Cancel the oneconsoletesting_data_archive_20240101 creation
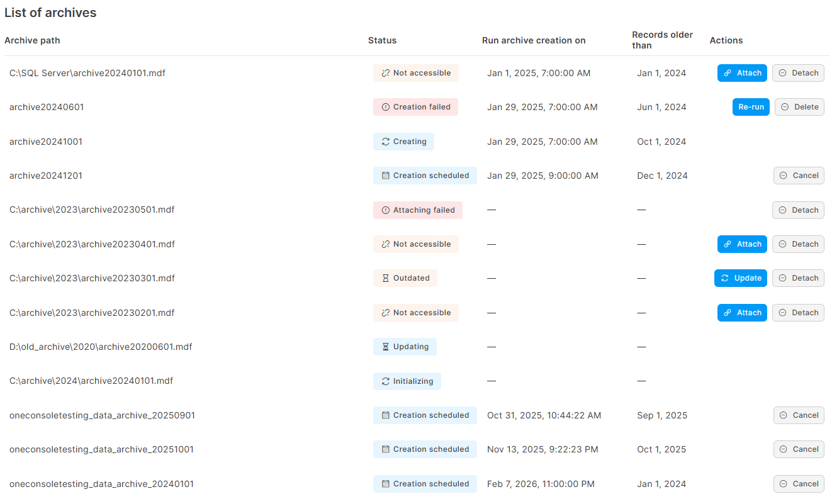Screen dimensions: 832x504 coord(799,484)
